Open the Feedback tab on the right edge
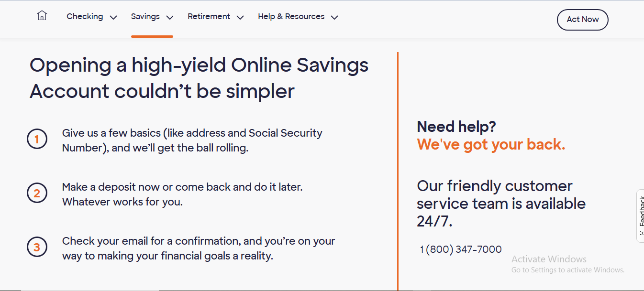644x291 pixels. click(641, 215)
